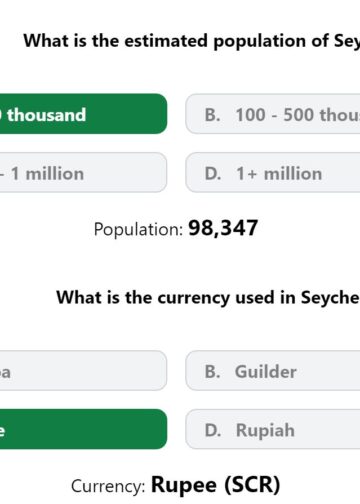Click the 'D.' letter beside Rupiah
This screenshot has width=360, height=504.
tap(213, 430)
